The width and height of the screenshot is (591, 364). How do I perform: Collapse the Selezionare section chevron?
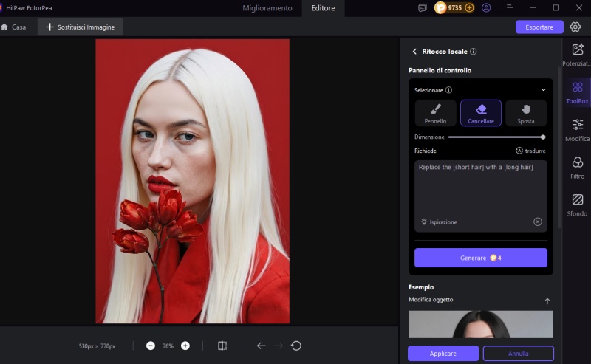[544, 90]
